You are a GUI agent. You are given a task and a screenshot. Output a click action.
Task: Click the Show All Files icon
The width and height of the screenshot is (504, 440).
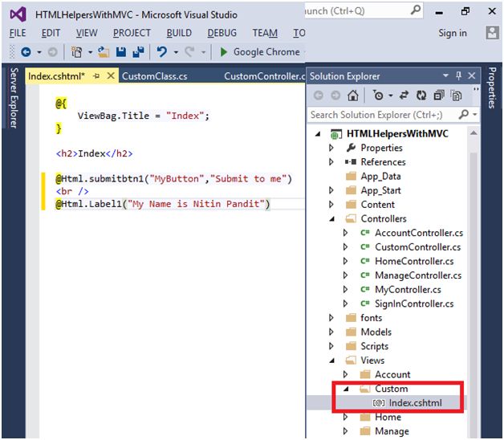456,96
